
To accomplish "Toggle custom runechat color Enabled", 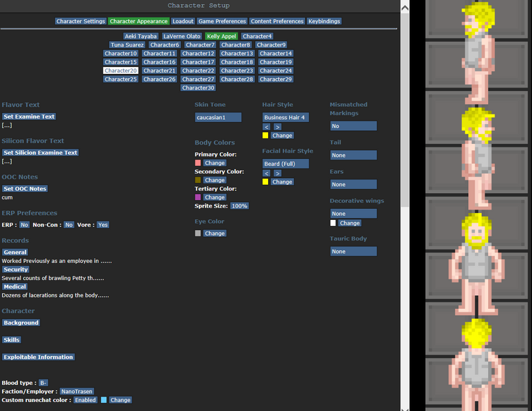I will 85,400.
